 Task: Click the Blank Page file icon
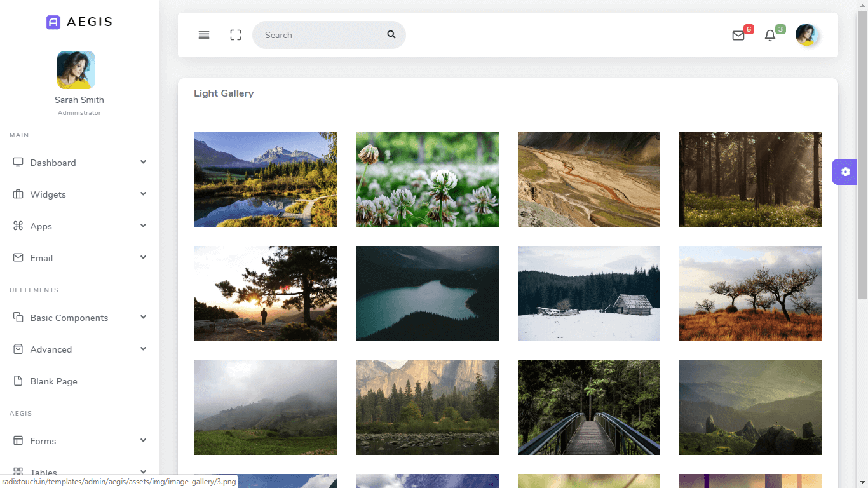click(x=18, y=381)
